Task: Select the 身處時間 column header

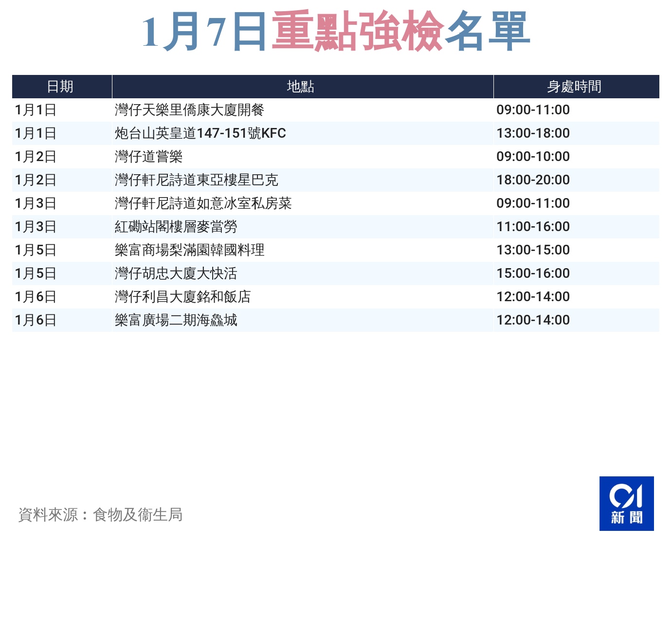Action: point(577,86)
